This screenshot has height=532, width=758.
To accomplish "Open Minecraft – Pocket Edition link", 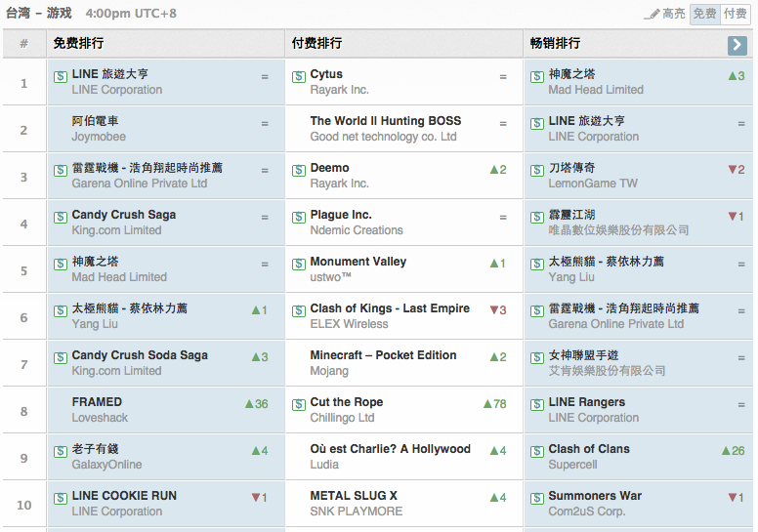I will click(383, 355).
